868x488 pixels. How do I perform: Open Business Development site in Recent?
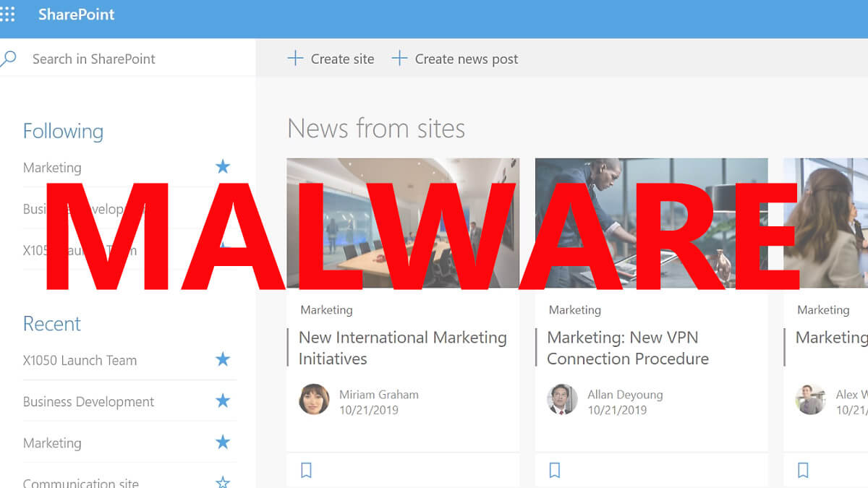[x=88, y=401]
